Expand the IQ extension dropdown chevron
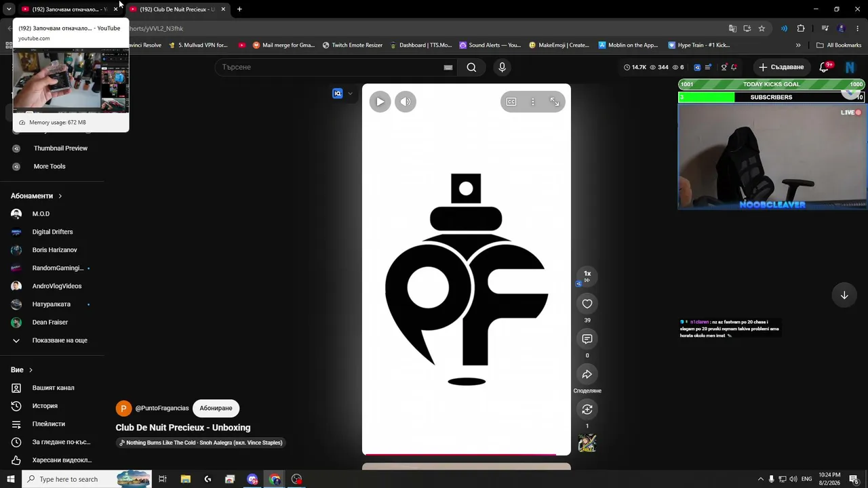868x488 pixels. (x=350, y=94)
